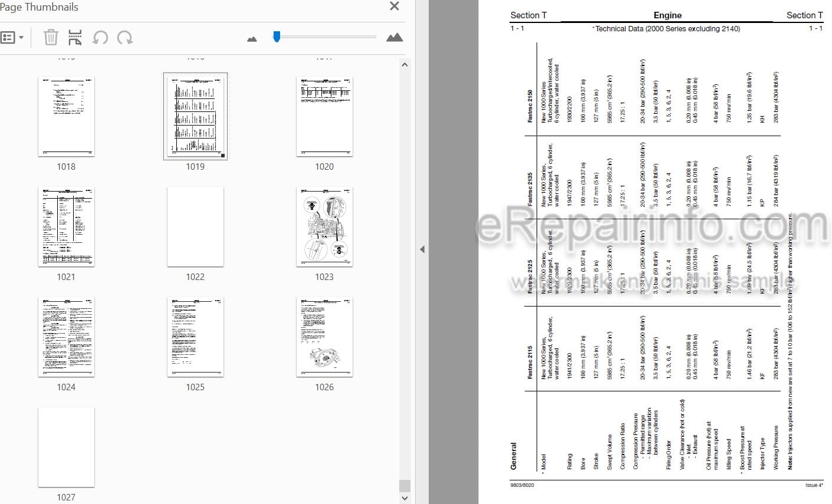Screen dimensions: 832x504
Task: Select page thumbnail 1020
Action: tap(324, 117)
